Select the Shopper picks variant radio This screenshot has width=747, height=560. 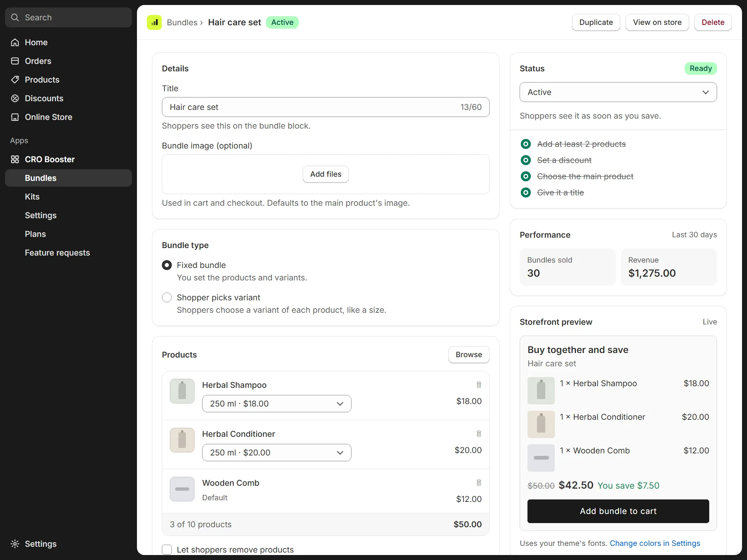click(x=167, y=297)
